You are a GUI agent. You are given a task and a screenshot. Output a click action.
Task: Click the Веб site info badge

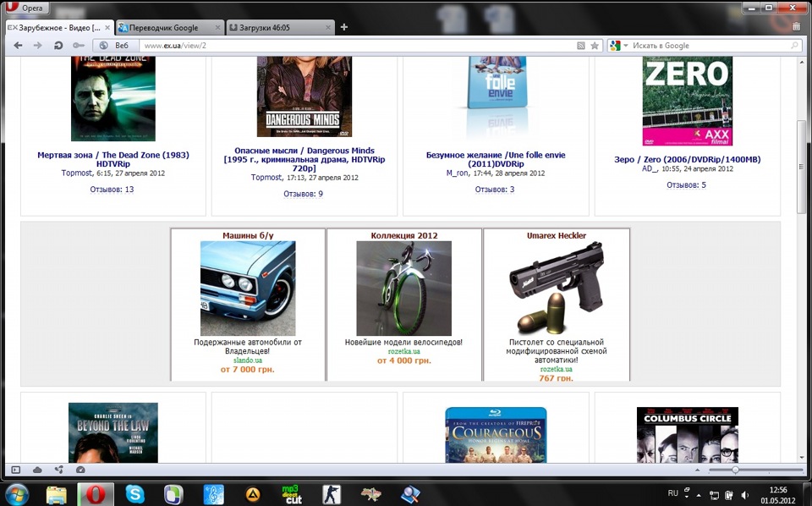[x=114, y=46]
